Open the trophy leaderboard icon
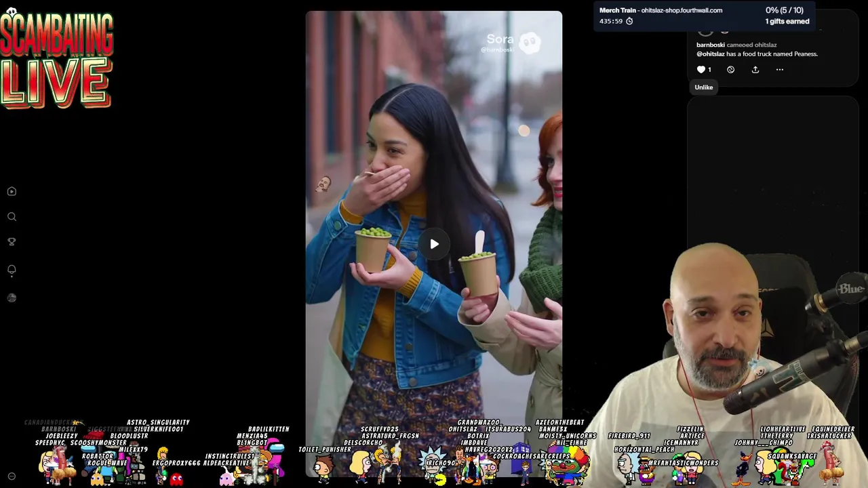 (x=12, y=242)
